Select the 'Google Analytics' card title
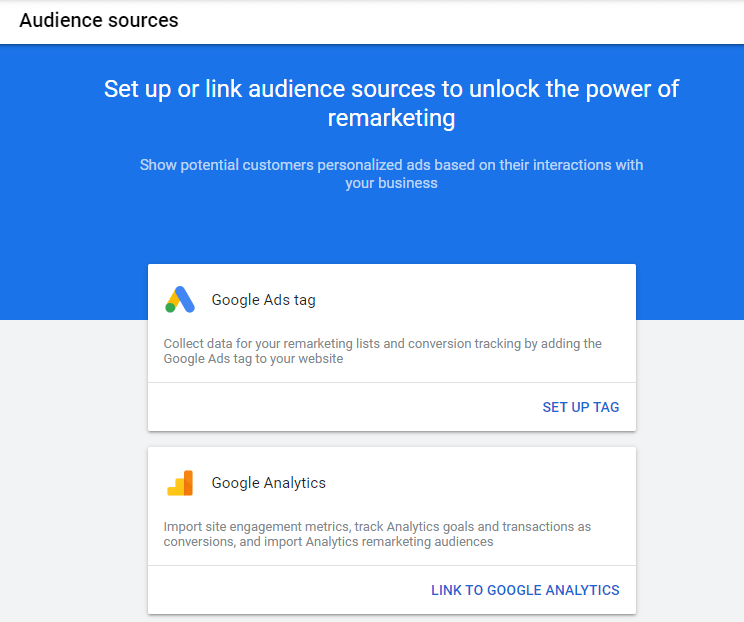This screenshot has width=744, height=622. click(x=269, y=483)
